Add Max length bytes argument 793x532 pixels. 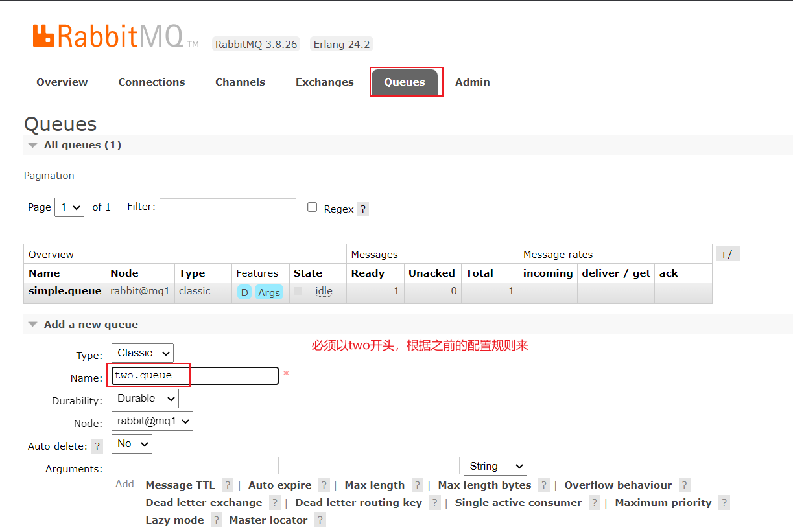click(485, 485)
